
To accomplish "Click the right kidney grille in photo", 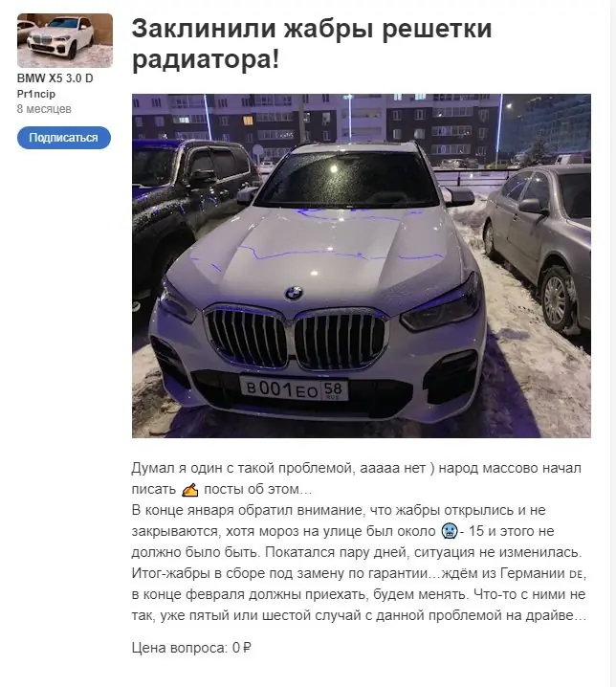I will (x=341, y=339).
